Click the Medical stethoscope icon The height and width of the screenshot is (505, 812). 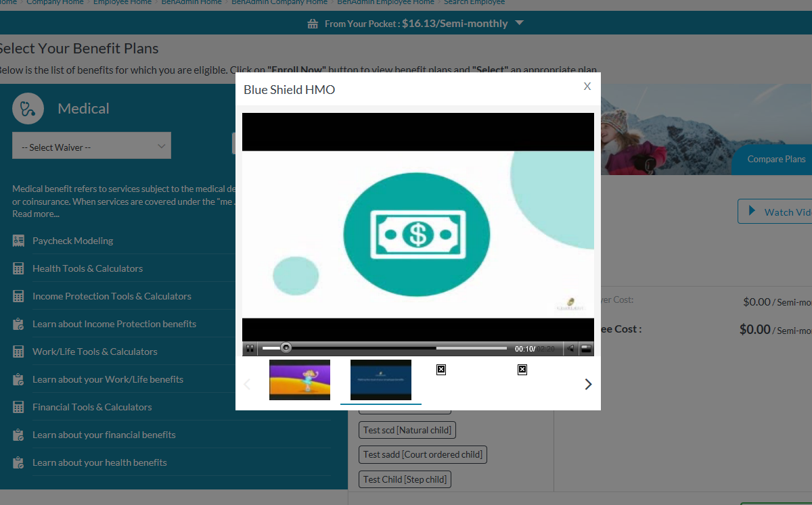point(28,108)
